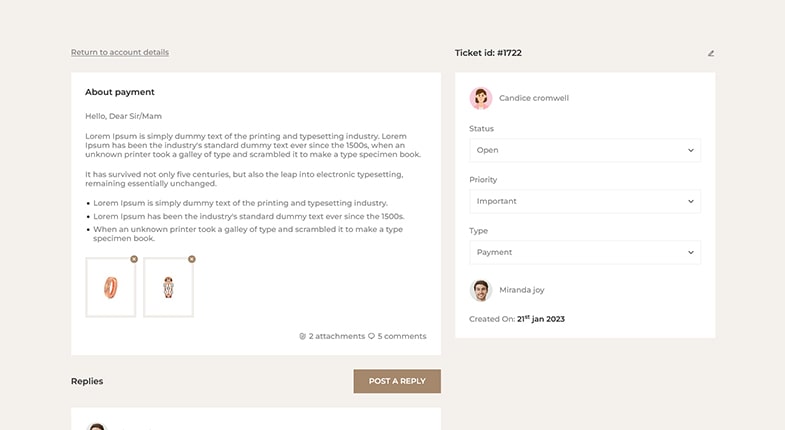785x430 pixels.
Task: Click the Type dropdown chevron arrow
Action: click(x=690, y=252)
